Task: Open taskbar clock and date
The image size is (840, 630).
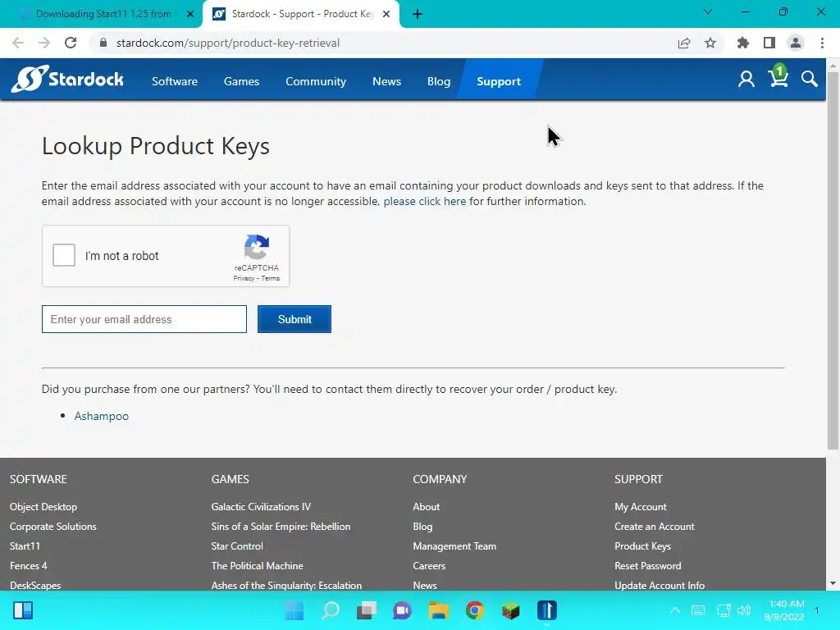Action: coord(784,610)
